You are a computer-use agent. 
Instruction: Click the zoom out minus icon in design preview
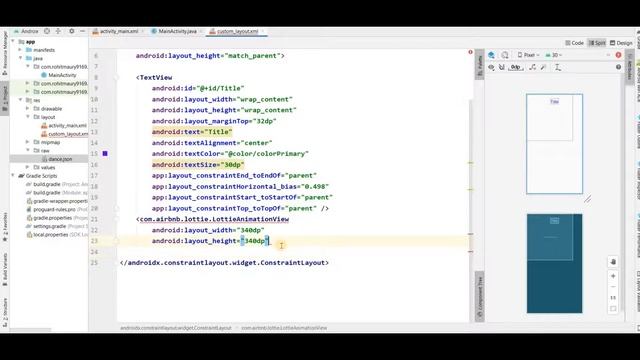click(613, 287)
